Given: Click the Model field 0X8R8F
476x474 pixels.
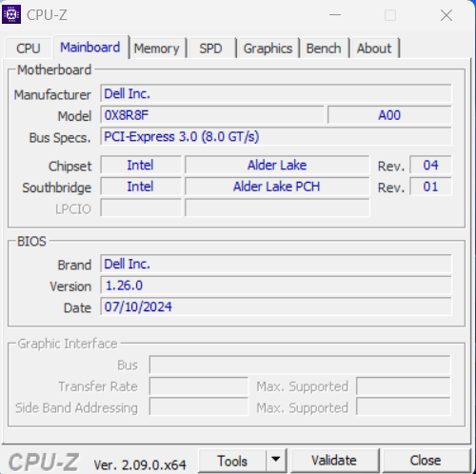Looking at the screenshot, I should (x=212, y=115).
